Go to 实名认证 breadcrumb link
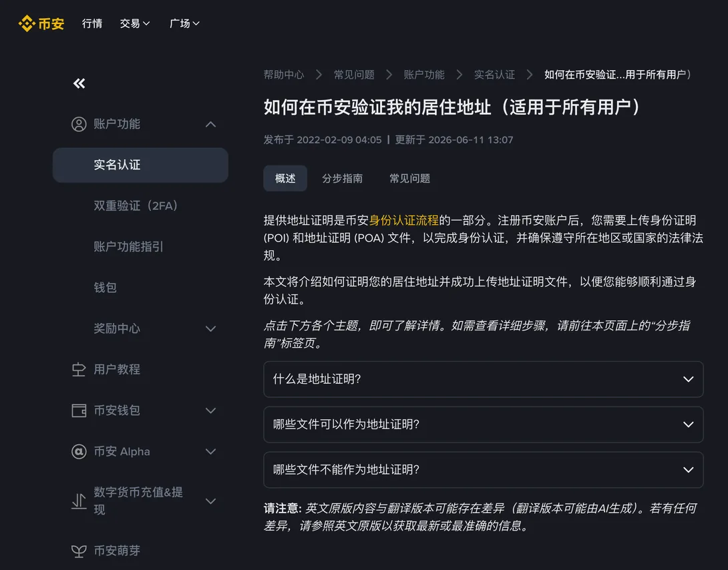The width and height of the screenshot is (728, 570). (494, 75)
